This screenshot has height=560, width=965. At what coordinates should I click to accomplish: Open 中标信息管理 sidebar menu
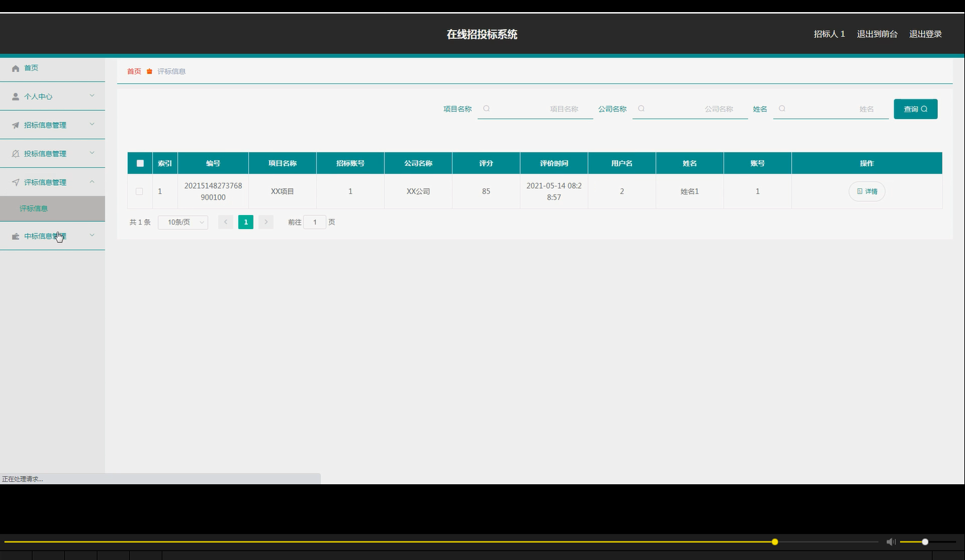coord(52,236)
